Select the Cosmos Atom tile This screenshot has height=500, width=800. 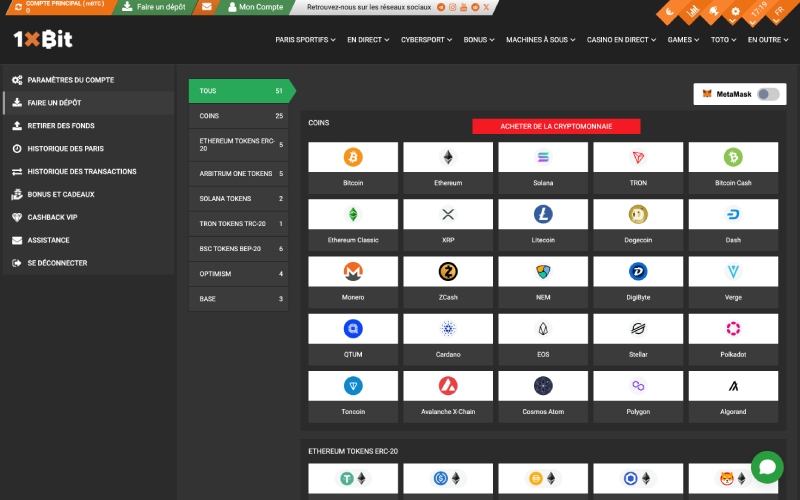[x=543, y=396]
